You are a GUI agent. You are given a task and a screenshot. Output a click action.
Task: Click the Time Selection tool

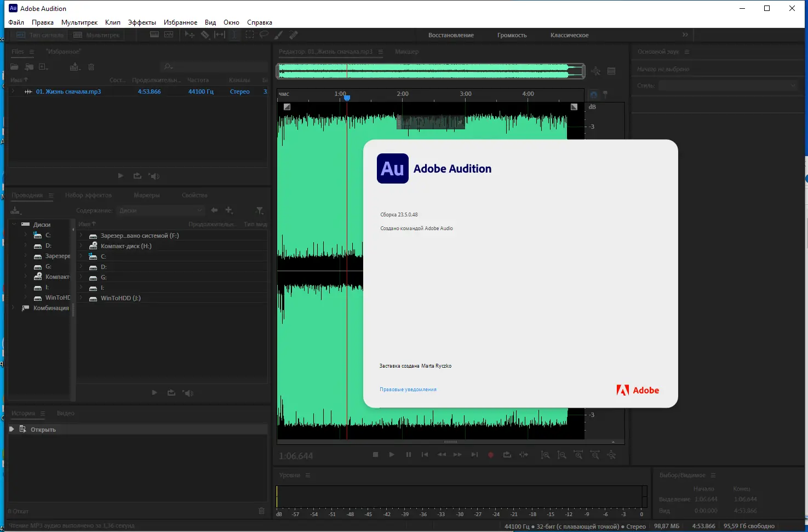[234, 35]
